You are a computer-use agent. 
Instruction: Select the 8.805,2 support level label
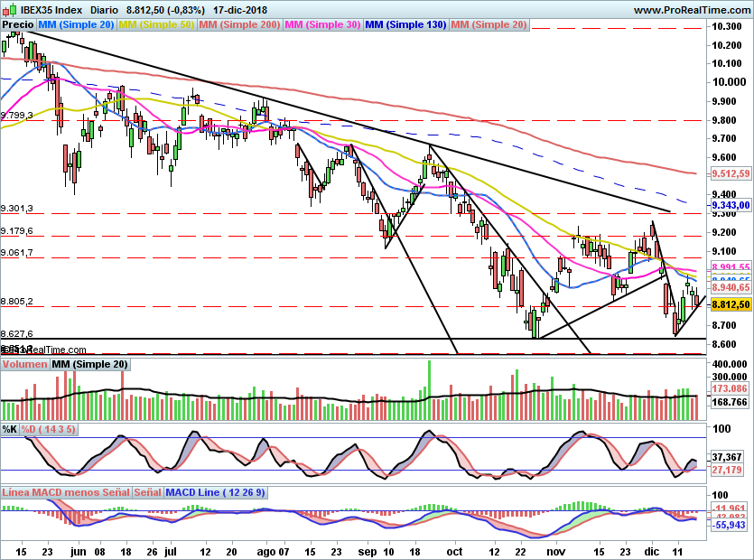coord(17,302)
